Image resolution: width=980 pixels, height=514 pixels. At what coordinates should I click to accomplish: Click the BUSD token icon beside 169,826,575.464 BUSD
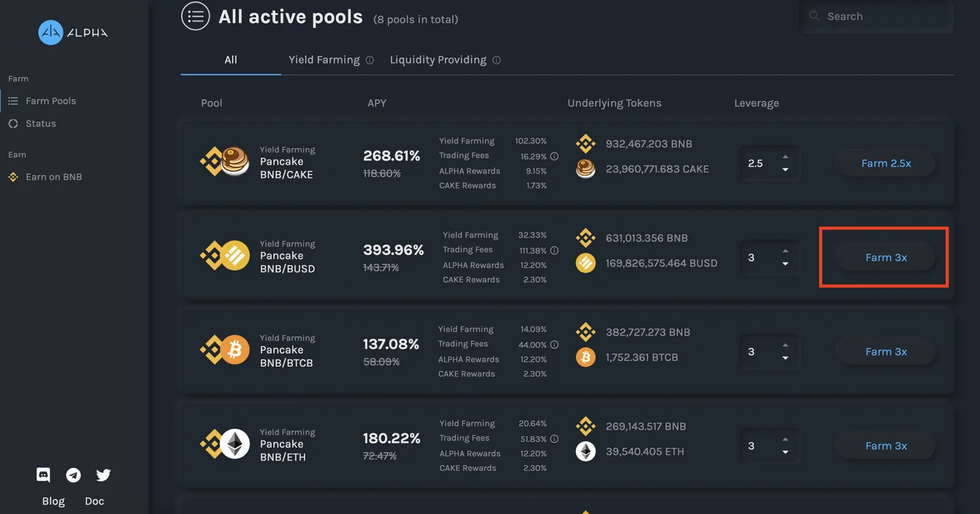click(586, 263)
